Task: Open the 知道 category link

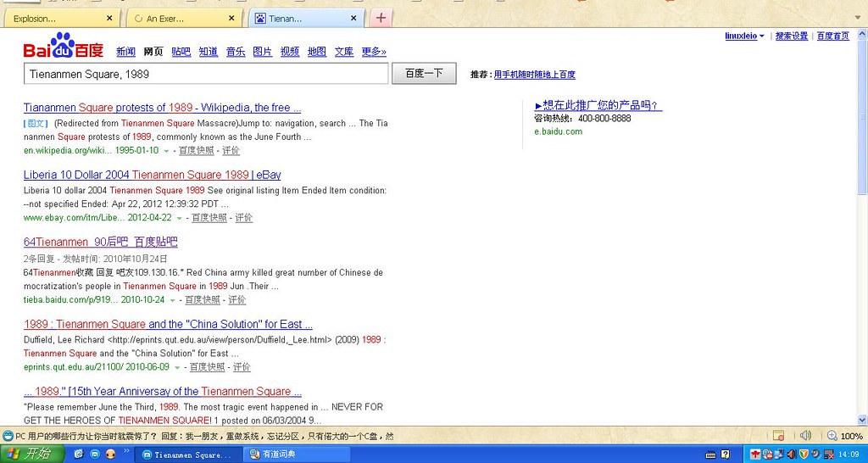Action: tap(209, 52)
